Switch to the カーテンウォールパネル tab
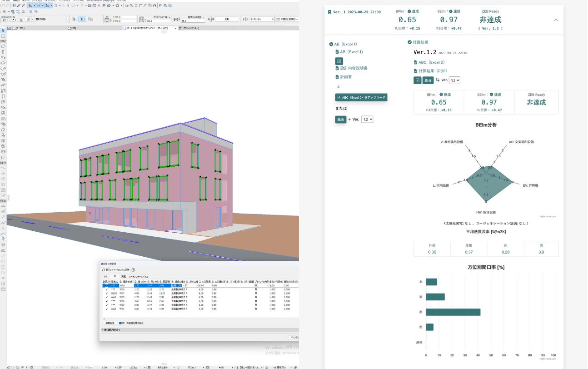The height and width of the screenshot is (369, 588). click(139, 276)
